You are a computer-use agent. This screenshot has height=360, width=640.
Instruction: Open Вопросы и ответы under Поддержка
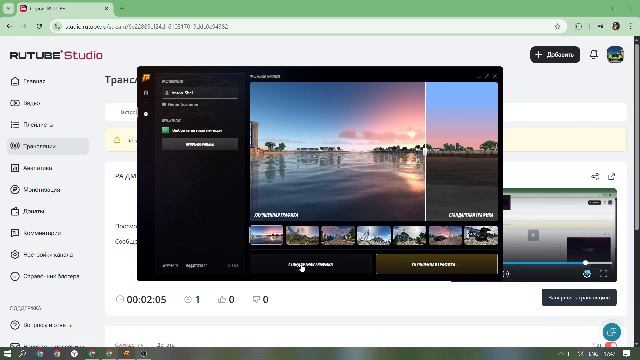coord(41,325)
